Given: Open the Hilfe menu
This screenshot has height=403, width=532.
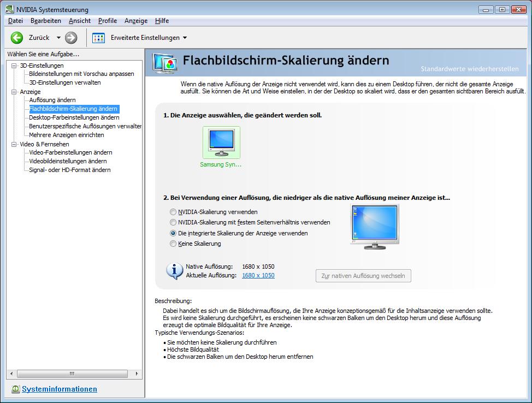Looking at the screenshot, I should tap(162, 21).
